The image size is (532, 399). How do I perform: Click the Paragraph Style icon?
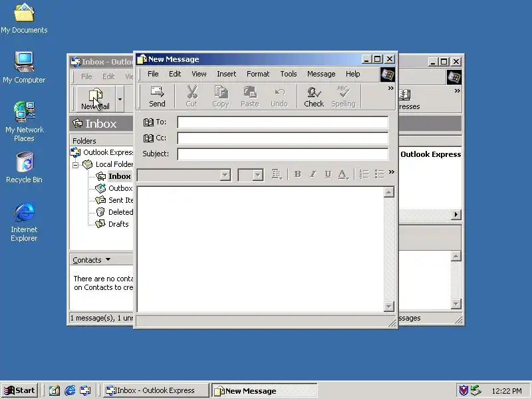(x=277, y=174)
